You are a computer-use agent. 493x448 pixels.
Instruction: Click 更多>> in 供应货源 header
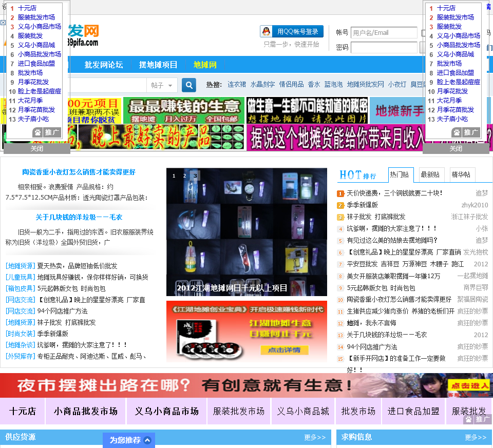tap(315, 437)
